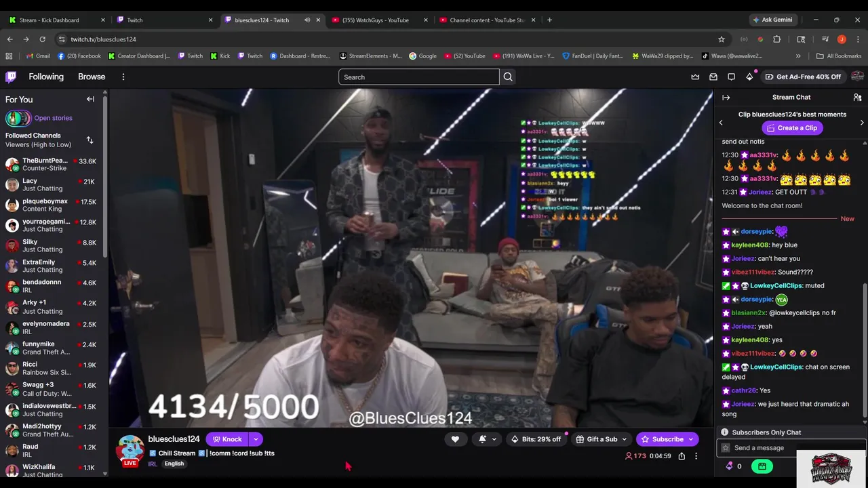Image resolution: width=868 pixels, height=488 pixels.
Task: Click the search magnifier button
Action: click(508, 77)
